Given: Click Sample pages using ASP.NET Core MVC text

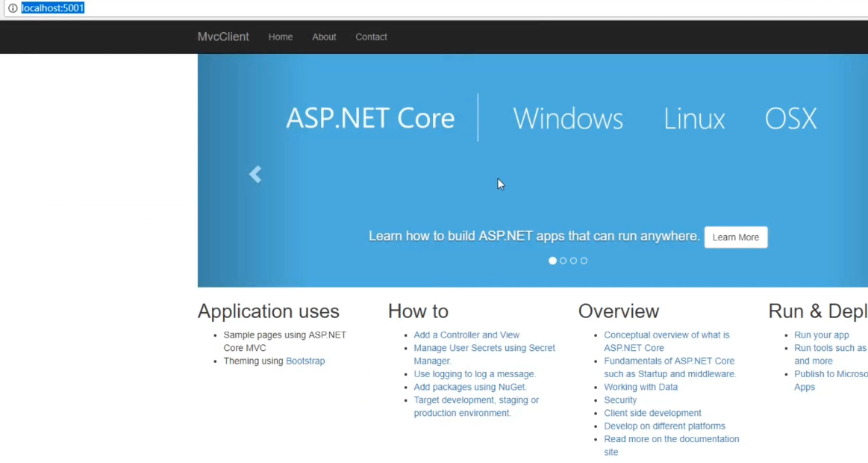Looking at the screenshot, I should (285, 342).
